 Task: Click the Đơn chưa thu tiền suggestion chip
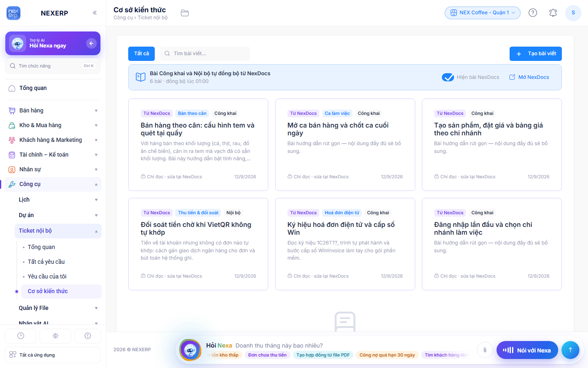point(267,355)
